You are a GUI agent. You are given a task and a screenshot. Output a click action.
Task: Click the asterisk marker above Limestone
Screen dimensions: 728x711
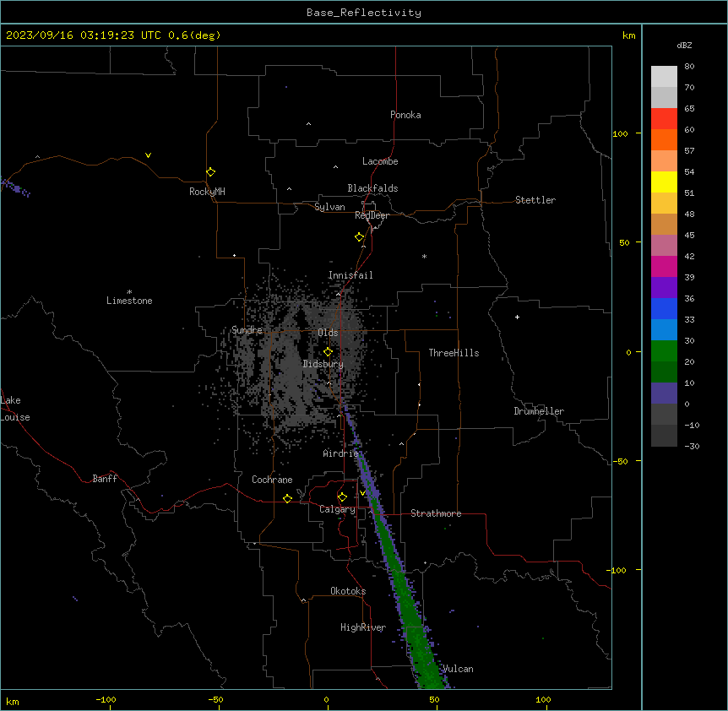click(129, 292)
